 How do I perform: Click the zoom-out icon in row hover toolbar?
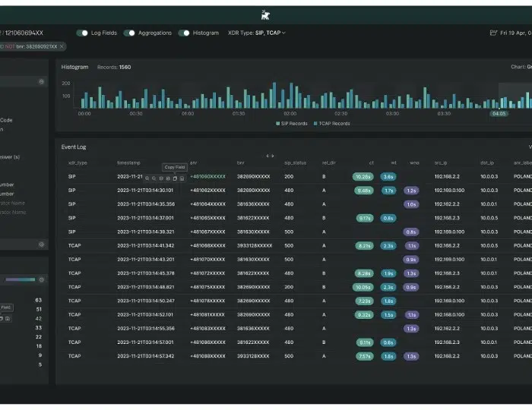[x=154, y=178]
